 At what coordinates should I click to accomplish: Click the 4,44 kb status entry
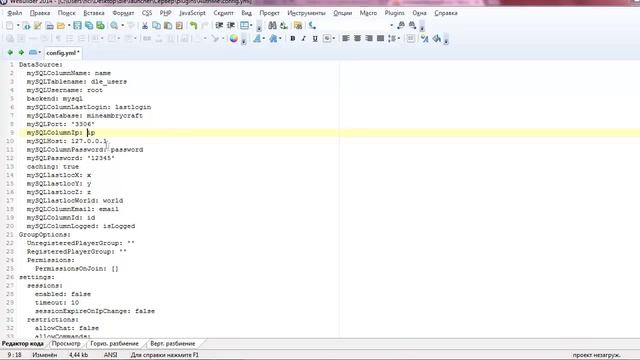pos(78,355)
